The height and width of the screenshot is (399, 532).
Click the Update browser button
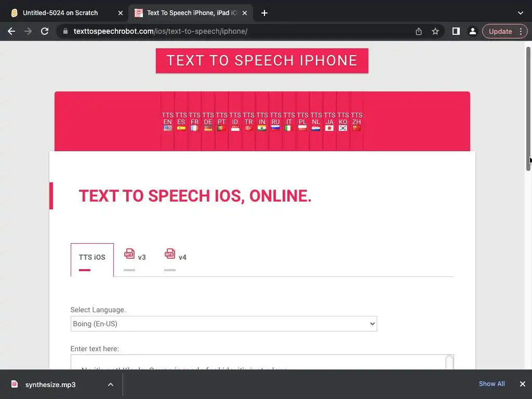click(500, 31)
